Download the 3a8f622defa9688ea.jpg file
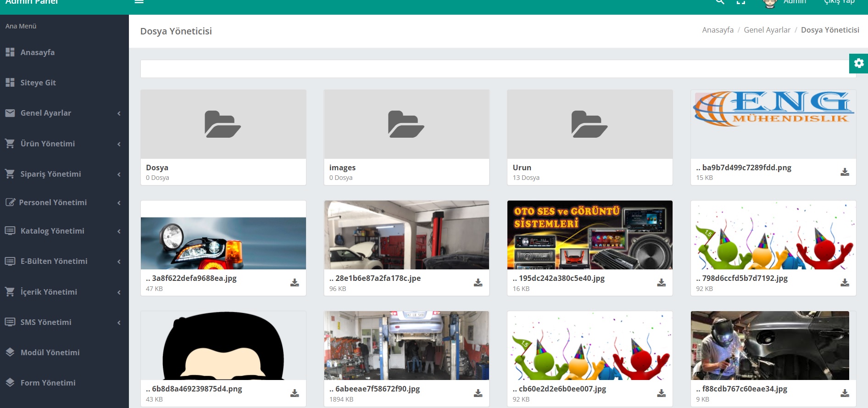 [295, 283]
